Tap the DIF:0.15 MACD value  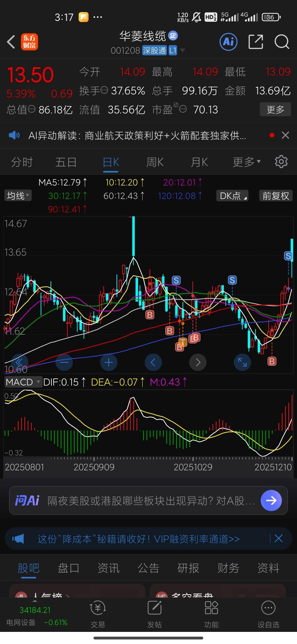tap(64, 382)
